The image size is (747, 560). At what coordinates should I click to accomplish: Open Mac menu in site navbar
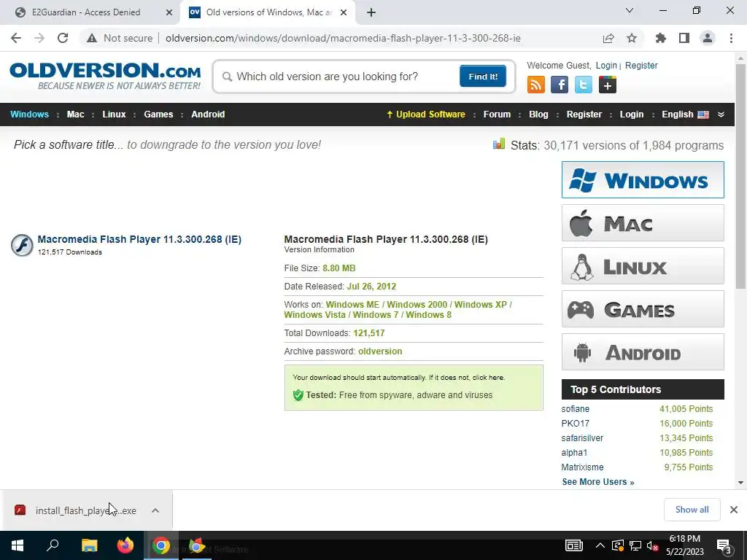pyautogui.click(x=75, y=114)
